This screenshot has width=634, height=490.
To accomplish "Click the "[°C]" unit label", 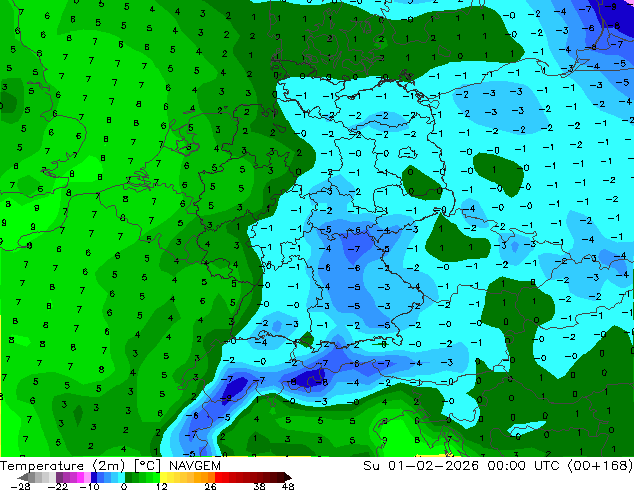I will (x=148, y=466).
